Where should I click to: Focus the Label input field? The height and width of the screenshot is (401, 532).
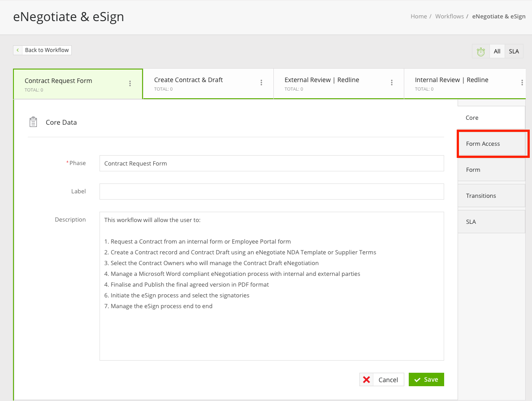[272, 192]
